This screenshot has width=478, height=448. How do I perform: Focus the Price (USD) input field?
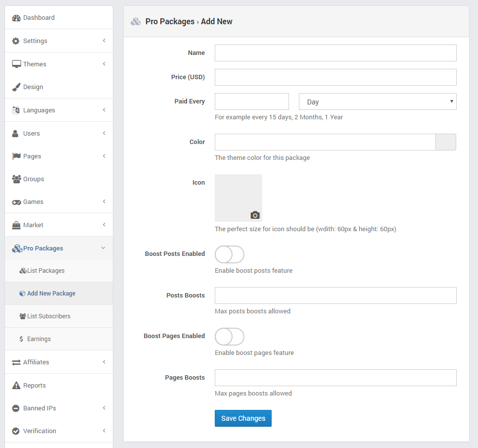335,77
